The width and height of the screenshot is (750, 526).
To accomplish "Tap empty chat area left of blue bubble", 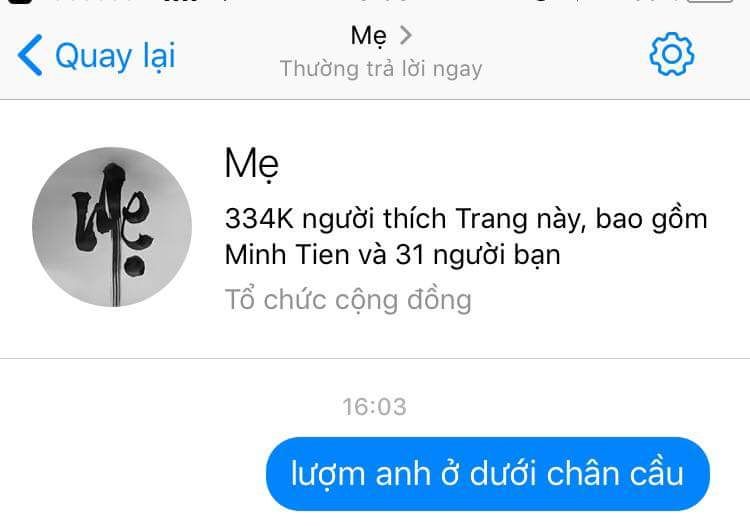I will pyautogui.click(x=134, y=474).
